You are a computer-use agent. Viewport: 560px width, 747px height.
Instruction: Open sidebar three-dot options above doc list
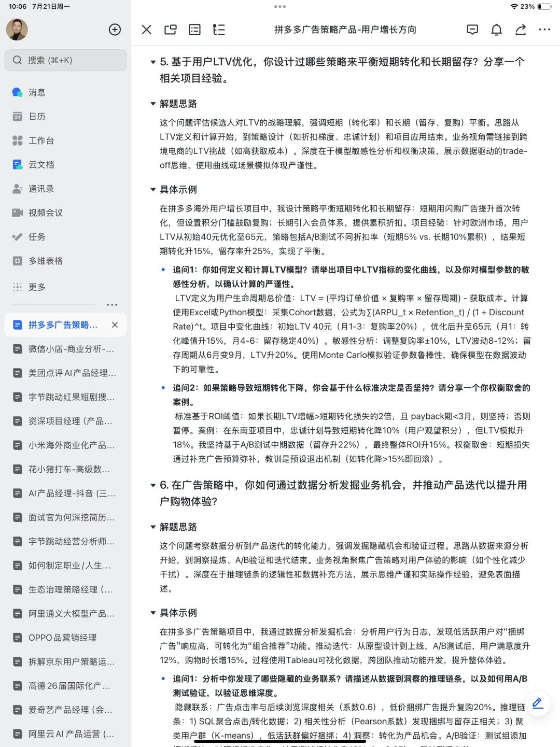[112, 305]
